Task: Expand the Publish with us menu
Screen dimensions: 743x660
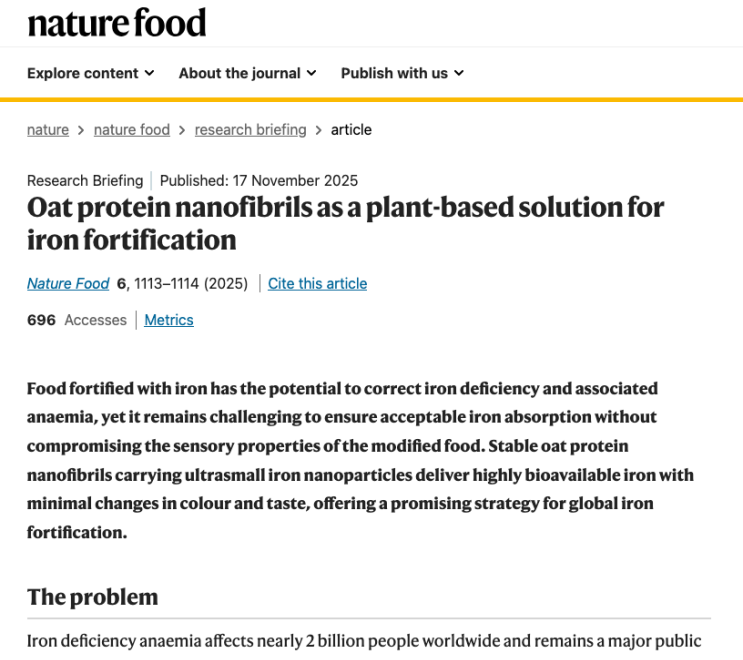Action: coord(402,73)
